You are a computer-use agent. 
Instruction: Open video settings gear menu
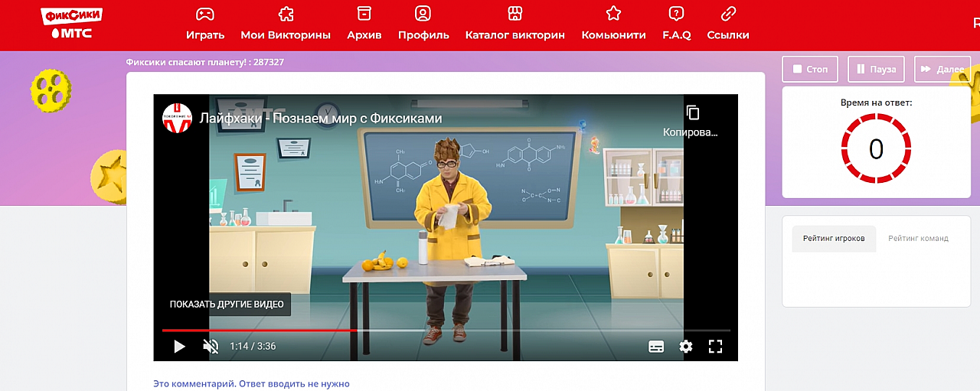coord(686,347)
